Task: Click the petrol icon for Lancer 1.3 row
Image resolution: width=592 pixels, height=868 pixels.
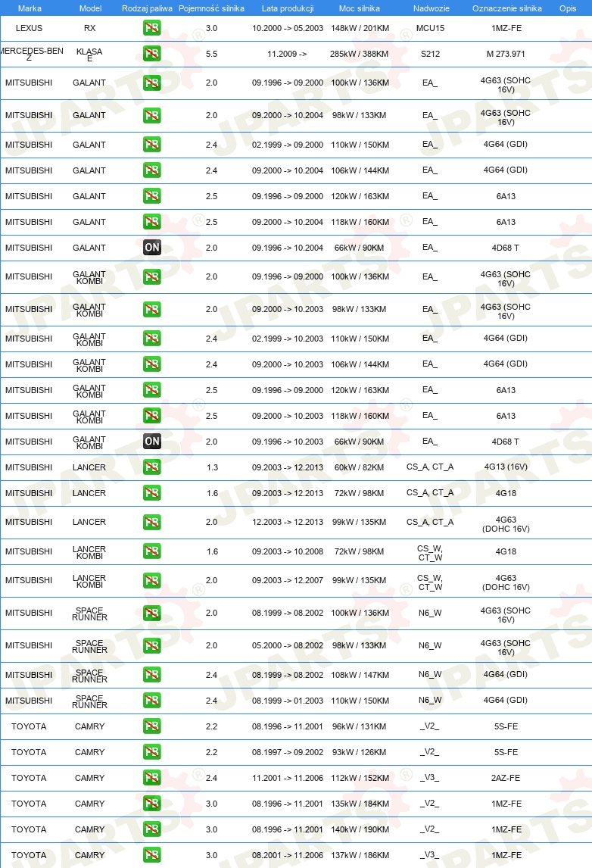Action: [x=151, y=467]
